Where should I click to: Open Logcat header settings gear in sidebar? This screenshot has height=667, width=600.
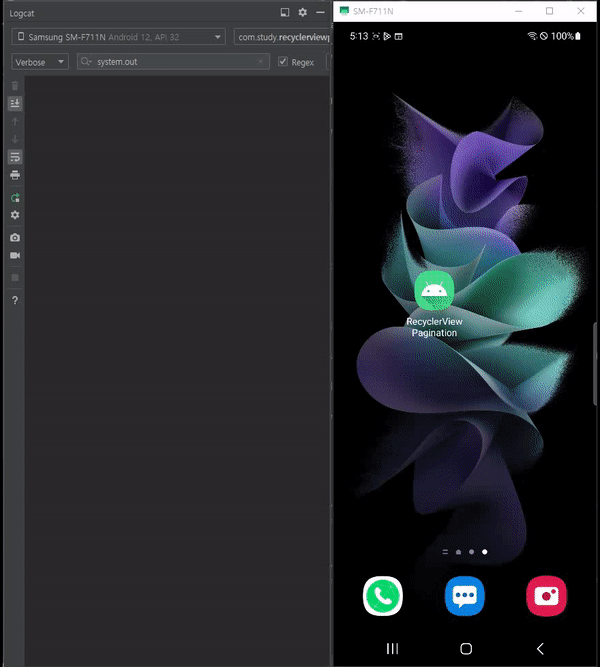click(x=15, y=215)
